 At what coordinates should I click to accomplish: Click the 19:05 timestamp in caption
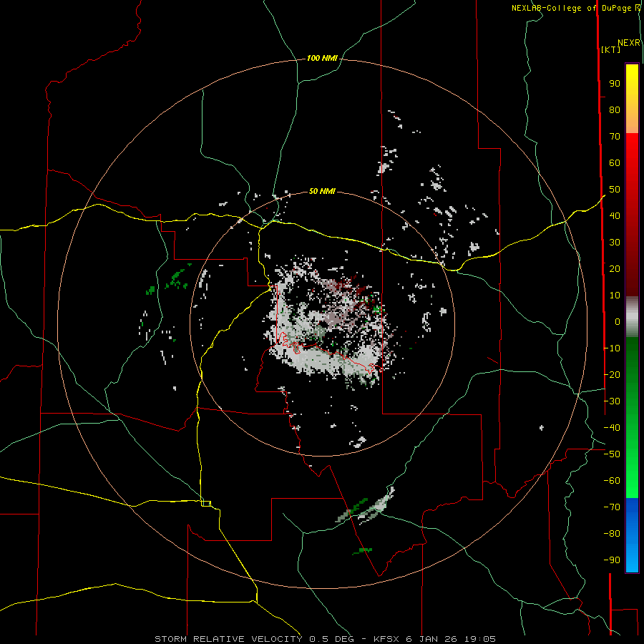(x=480, y=639)
